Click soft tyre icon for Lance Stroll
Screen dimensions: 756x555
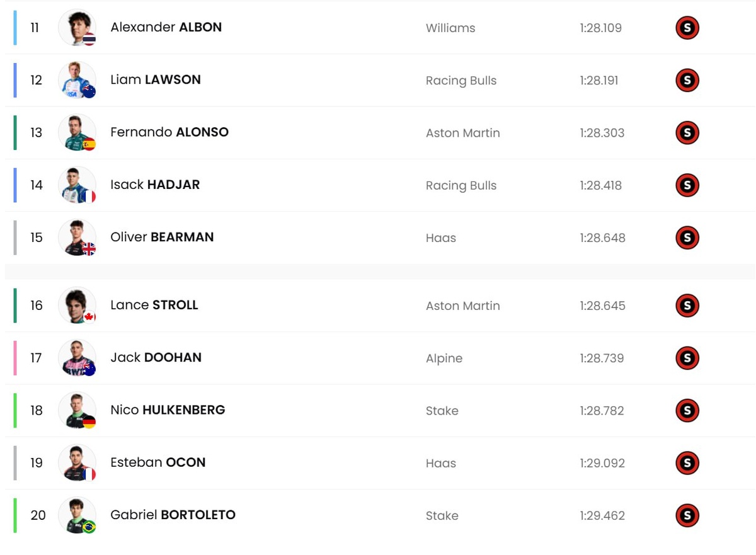[687, 306]
